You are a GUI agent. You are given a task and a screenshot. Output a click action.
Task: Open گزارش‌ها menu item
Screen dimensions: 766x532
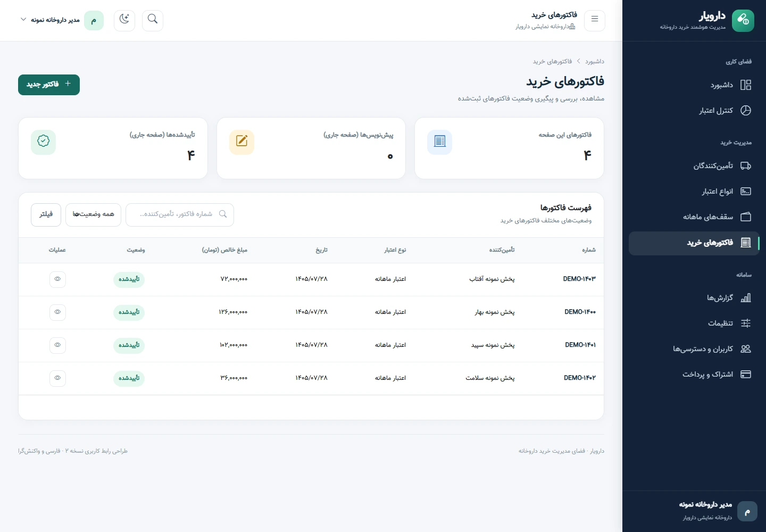tap(694, 298)
